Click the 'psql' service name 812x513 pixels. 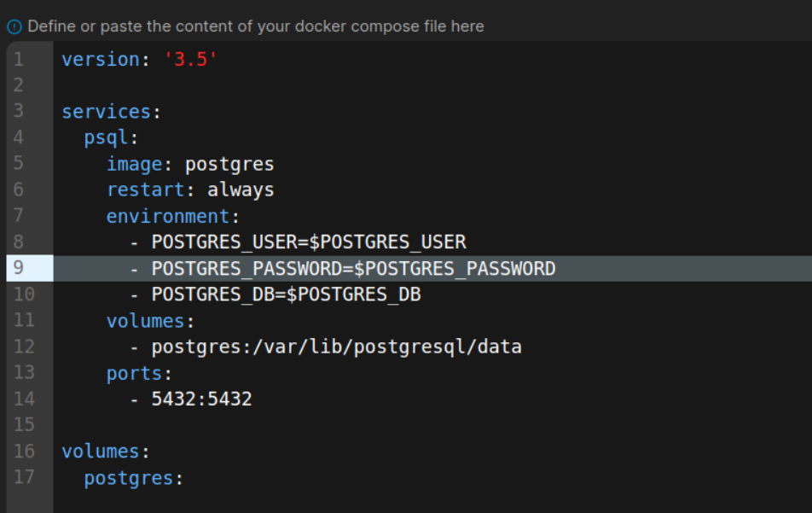pos(107,138)
